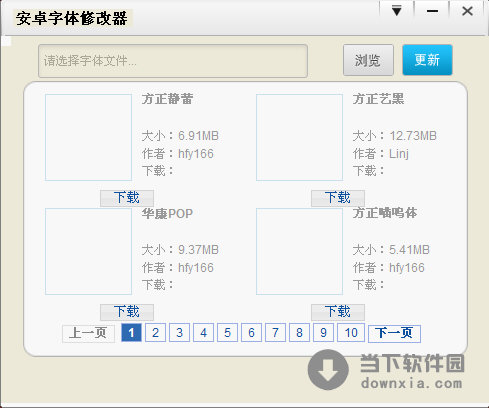Minimize the 安卓字体修改器 window

pos(432,11)
